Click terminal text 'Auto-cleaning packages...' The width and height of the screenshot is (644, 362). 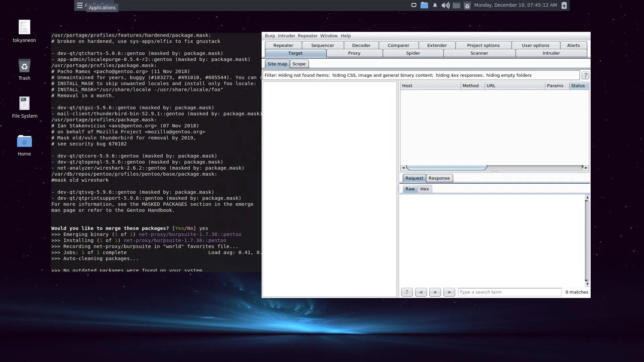101,258
